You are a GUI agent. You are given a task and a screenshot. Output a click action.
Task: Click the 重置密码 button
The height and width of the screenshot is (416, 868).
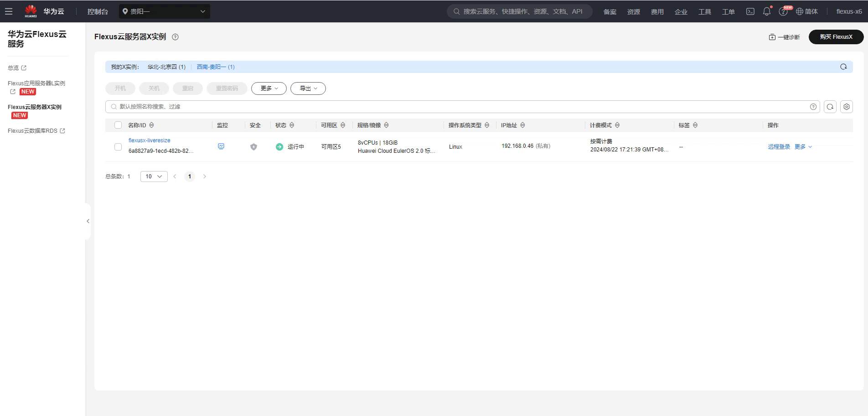(x=227, y=88)
